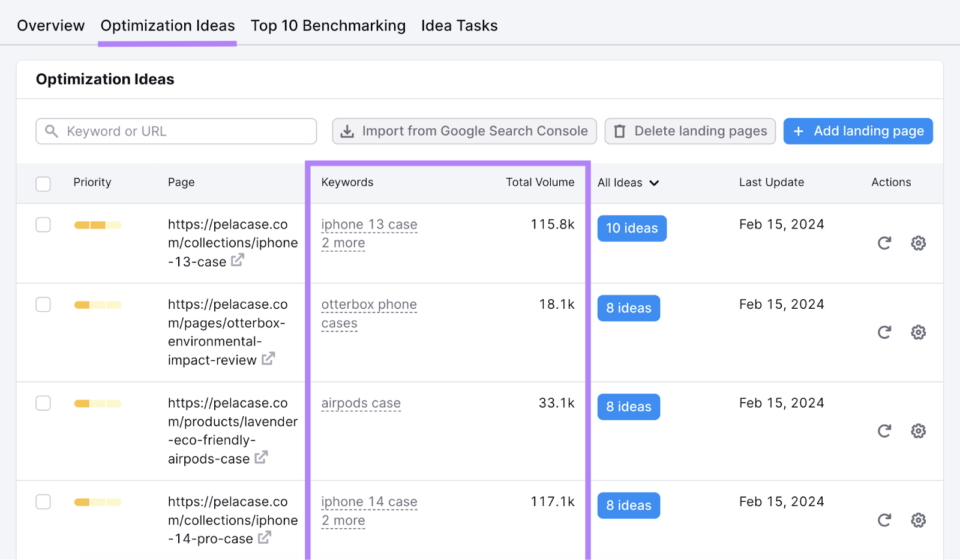Click the 33.1k volume value

coord(557,403)
